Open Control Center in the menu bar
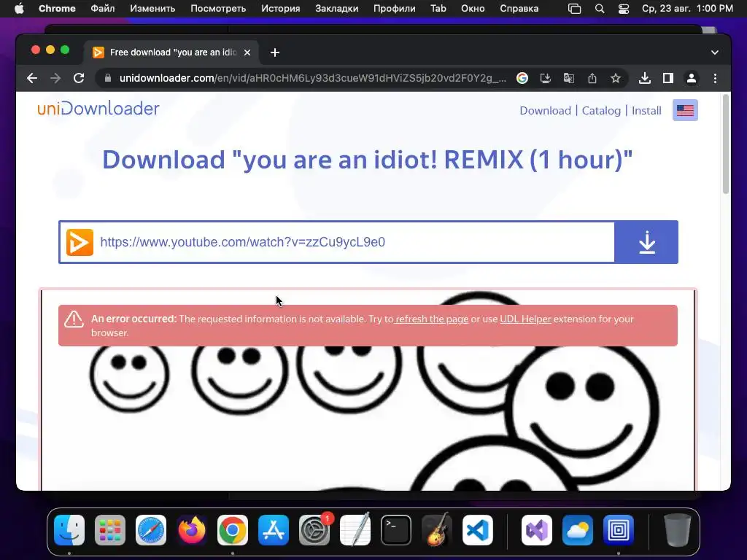Image resolution: width=747 pixels, height=560 pixels. coord(624,9)
